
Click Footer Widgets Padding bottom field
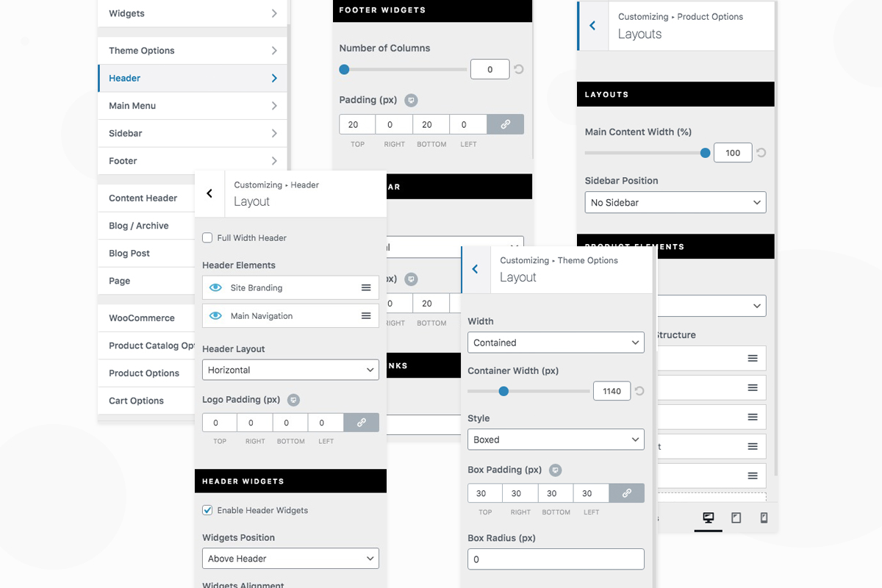point(431,125)
